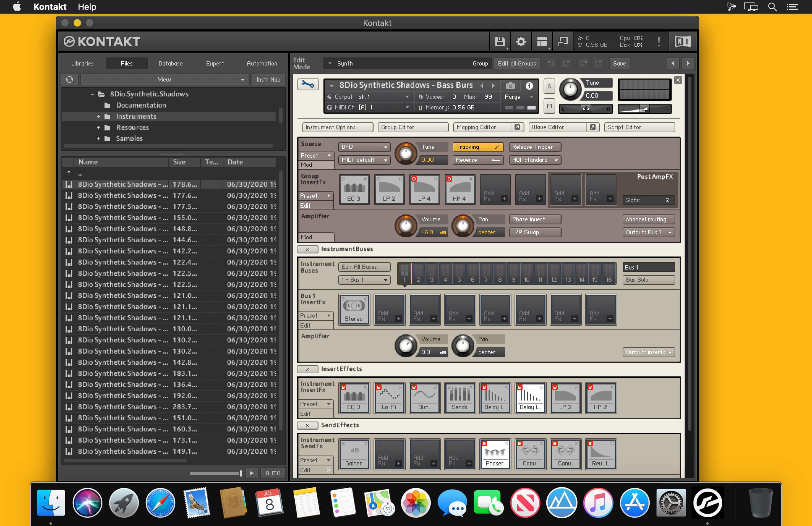812x526 pixels.
Task: Toggle the instrument Solo S button
Action: click(x=549, y=86)
